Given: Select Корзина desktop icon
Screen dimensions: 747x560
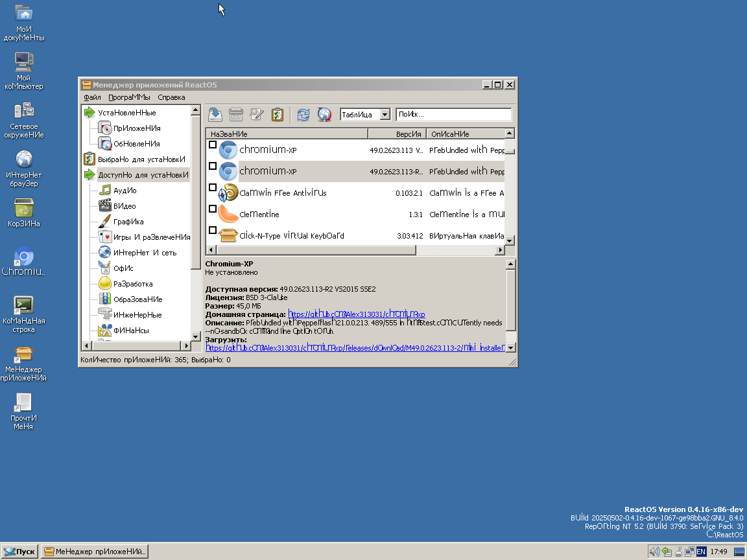Looking at the screenshot, I should (24, 213).
